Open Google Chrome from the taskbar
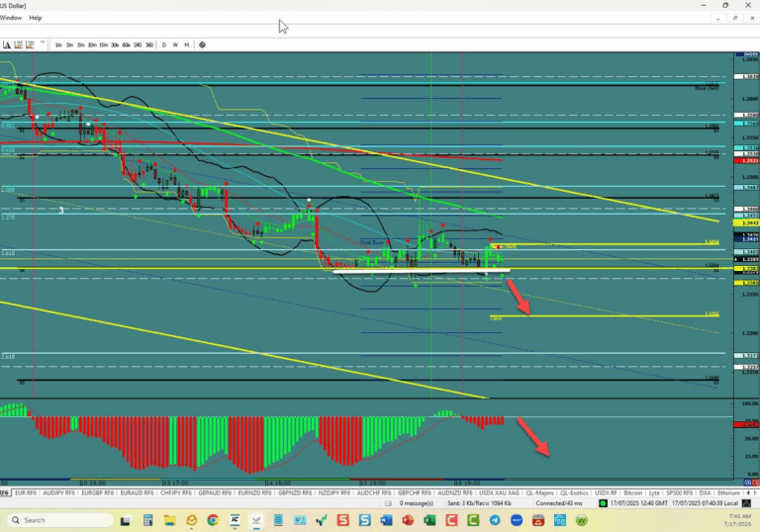The height and width of the screenshot is (532, 760). [x=213, y=520]
